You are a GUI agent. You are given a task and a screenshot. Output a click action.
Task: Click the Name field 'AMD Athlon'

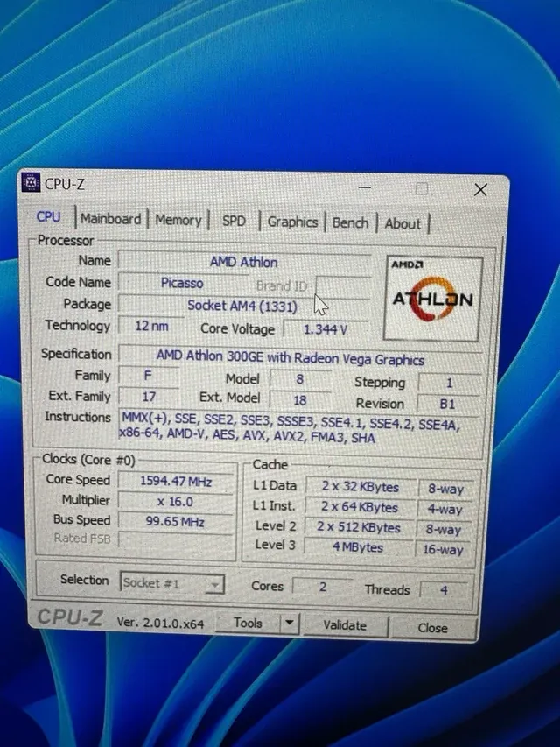point(244,262)
